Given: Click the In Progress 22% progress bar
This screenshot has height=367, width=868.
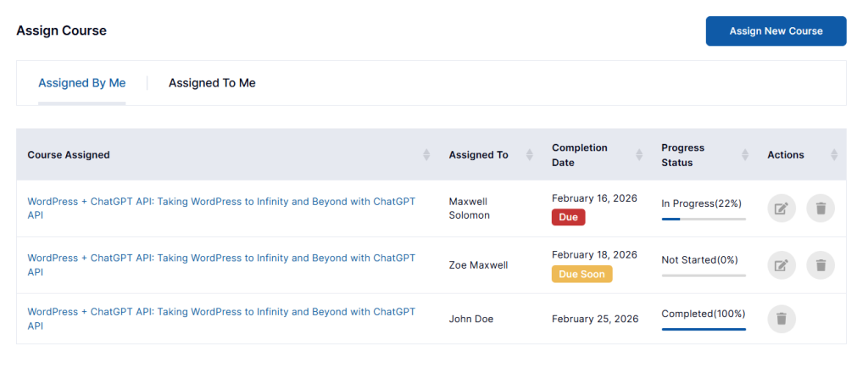Looking at the screenshot, I should (704, 219).
